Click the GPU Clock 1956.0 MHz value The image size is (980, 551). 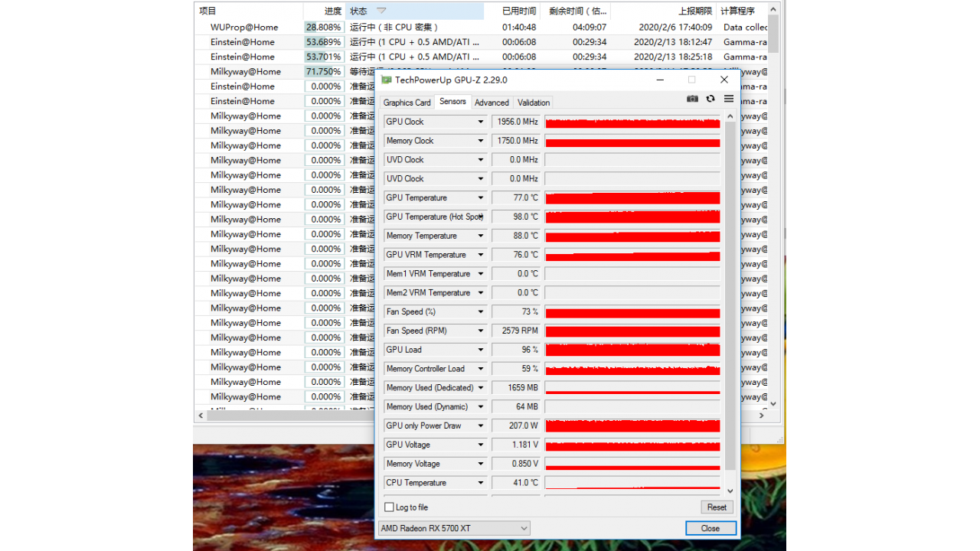pyautogui.click(x=515, y=122)
